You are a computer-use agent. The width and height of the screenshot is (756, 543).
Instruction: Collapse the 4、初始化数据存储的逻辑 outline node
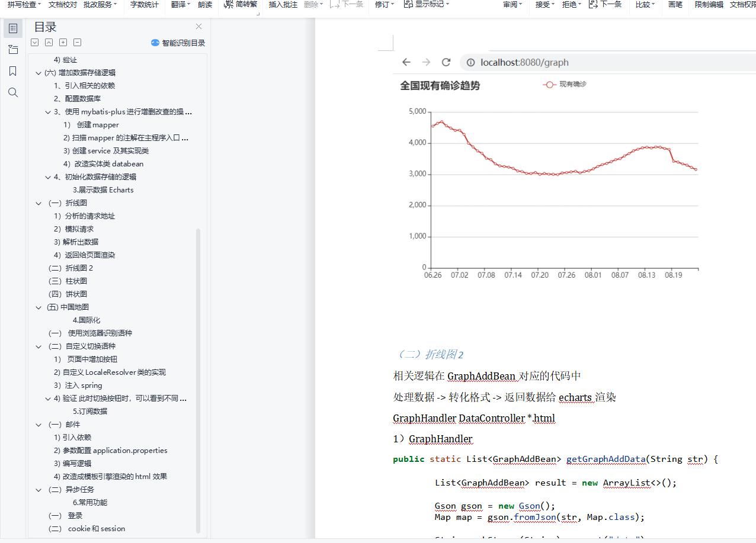click(49, 177)
